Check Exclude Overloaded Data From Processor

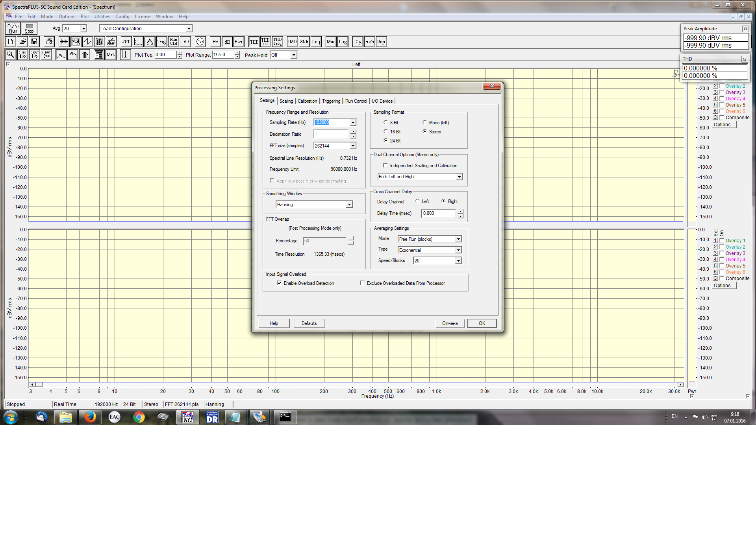pyautogui.click(x=362, y=283)
